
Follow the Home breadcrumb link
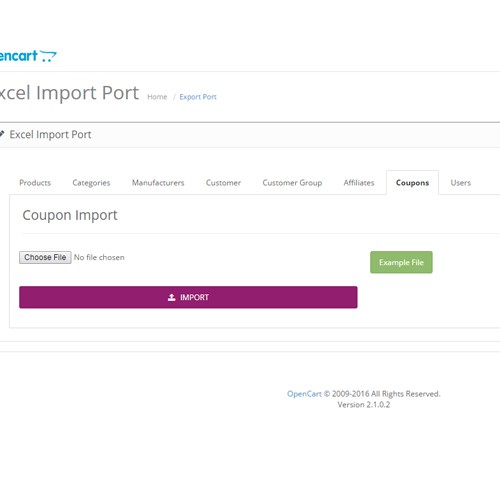point(157,97)
